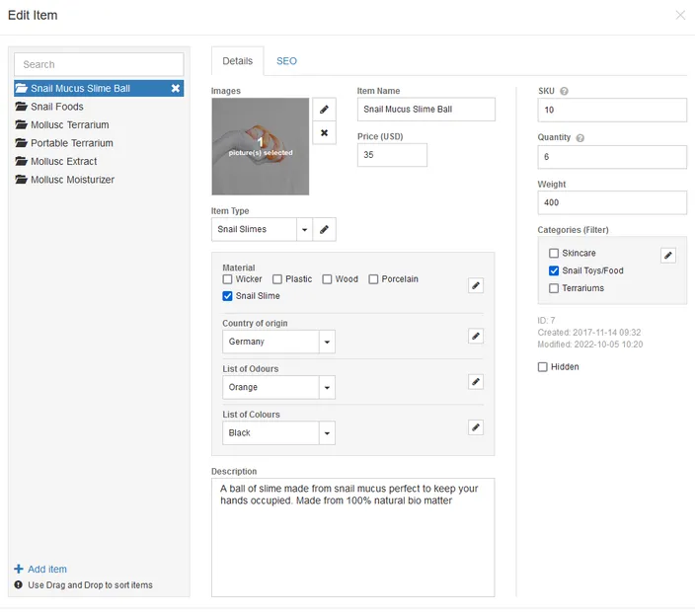
Task: Delete Snail Mucus Slime Ball item X
Action: click(176, 88)
